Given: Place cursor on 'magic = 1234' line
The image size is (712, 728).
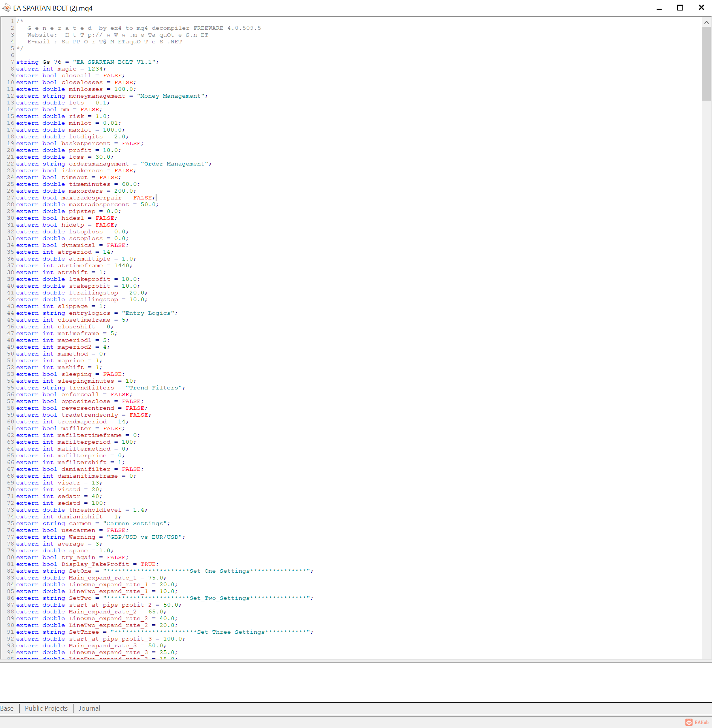Looking at the screenshot, I should pos(61,69).
